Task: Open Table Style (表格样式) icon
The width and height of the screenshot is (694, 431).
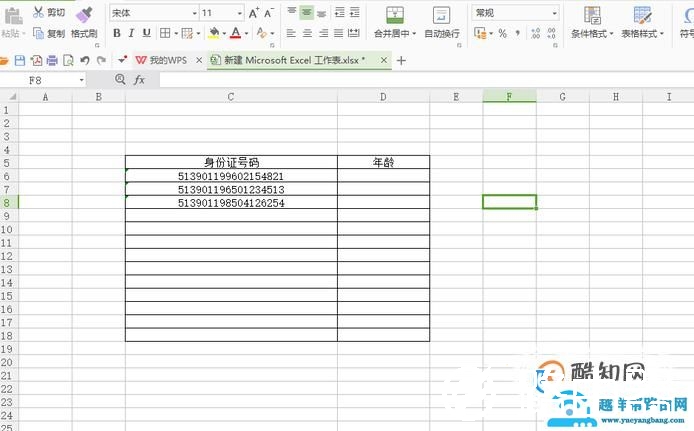Action: tap(642, 15)
